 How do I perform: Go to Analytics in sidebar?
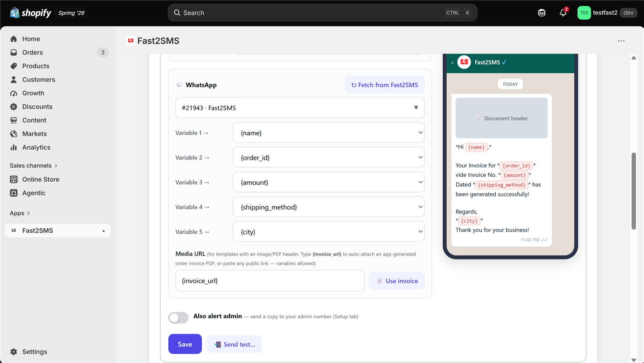point(36,147)
